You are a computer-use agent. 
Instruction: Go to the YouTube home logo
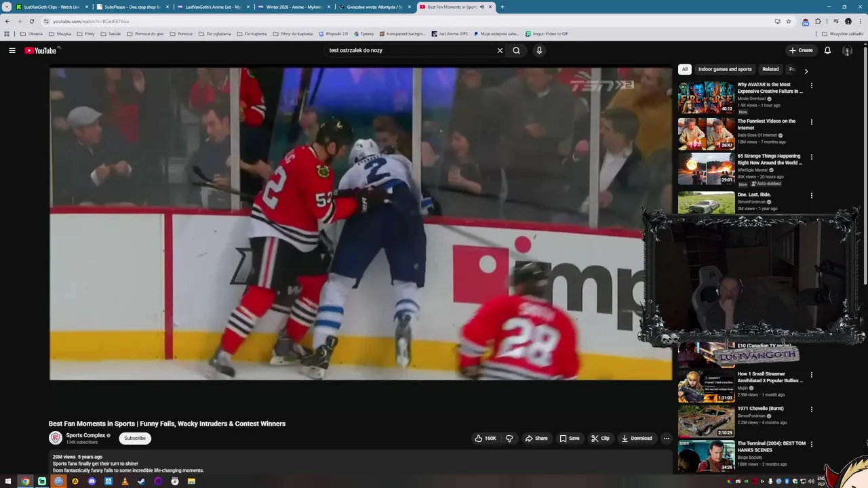pyautogui.click(x=42, y=50)
